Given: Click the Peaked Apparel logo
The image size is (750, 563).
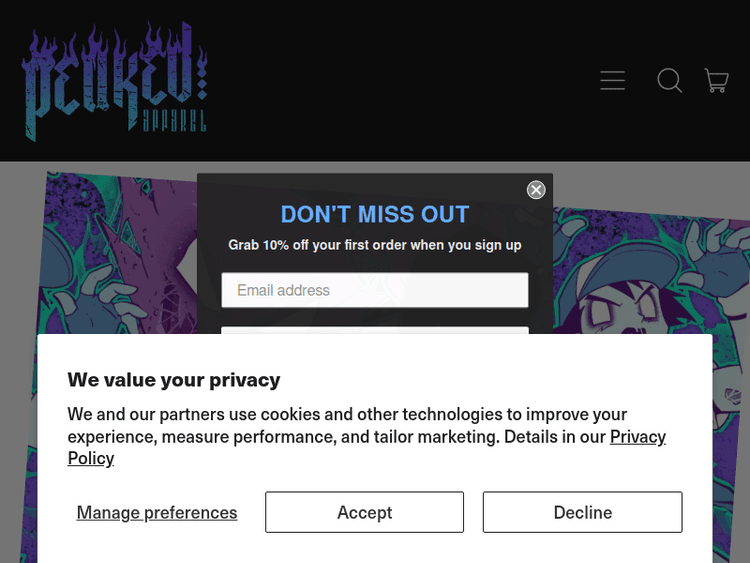Looking at the screenshot, I should coord(114,78).
